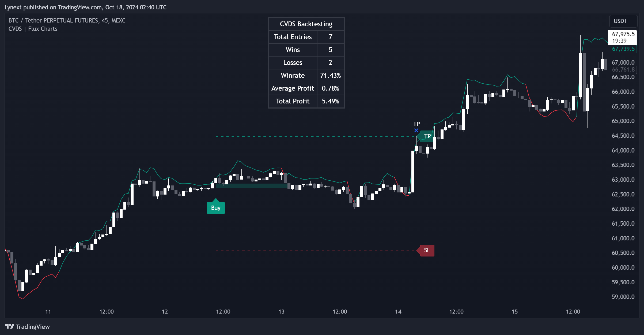The image size is (644, 335).
Task: Click the Winrate value 71.43%
Action: click(331, 75)
